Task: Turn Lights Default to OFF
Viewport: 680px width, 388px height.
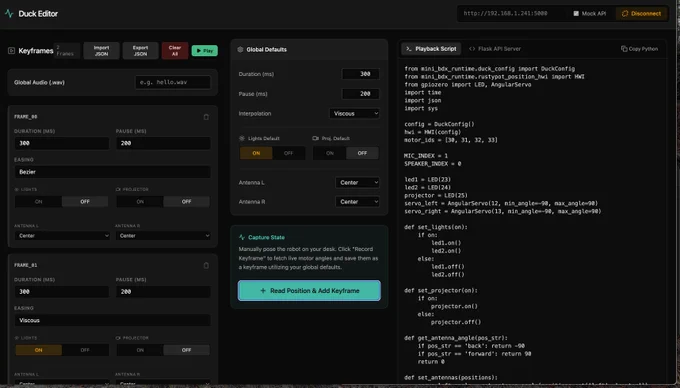Action: [288, 153]
